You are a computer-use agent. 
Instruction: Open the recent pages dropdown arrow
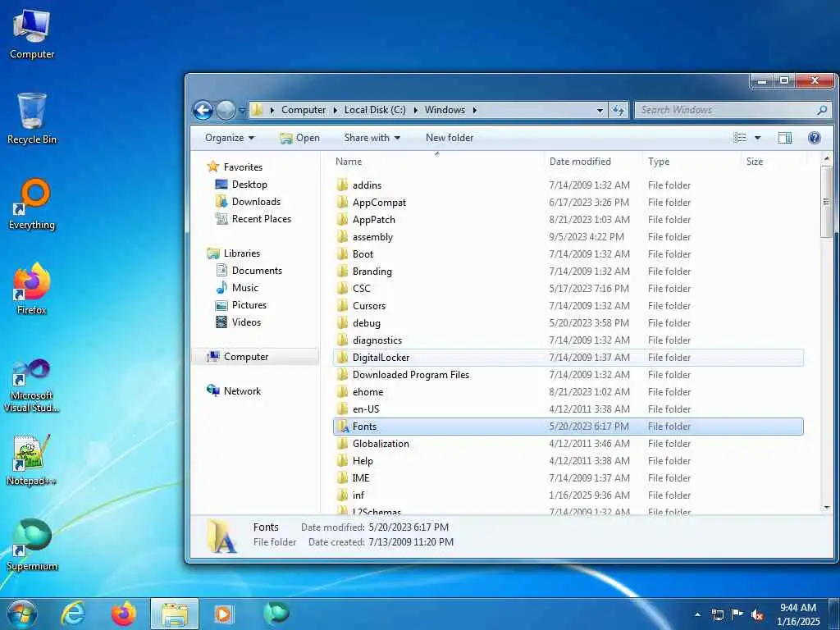242,111
